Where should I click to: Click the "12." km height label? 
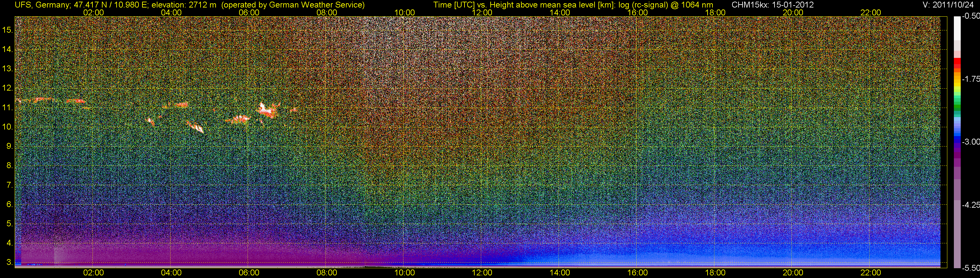click(x=8, y=88)
